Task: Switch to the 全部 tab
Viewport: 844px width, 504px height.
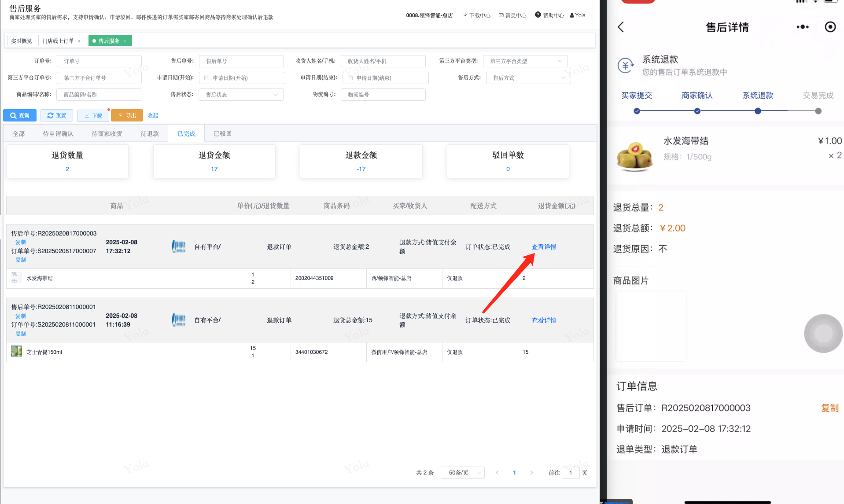Action: 18,133
